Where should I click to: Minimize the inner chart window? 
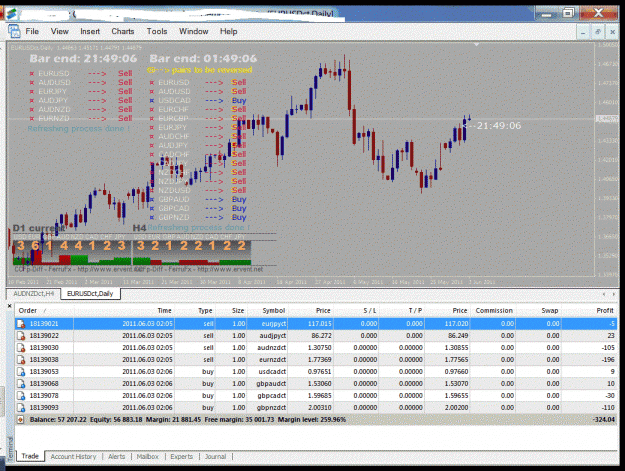[583, 32]
